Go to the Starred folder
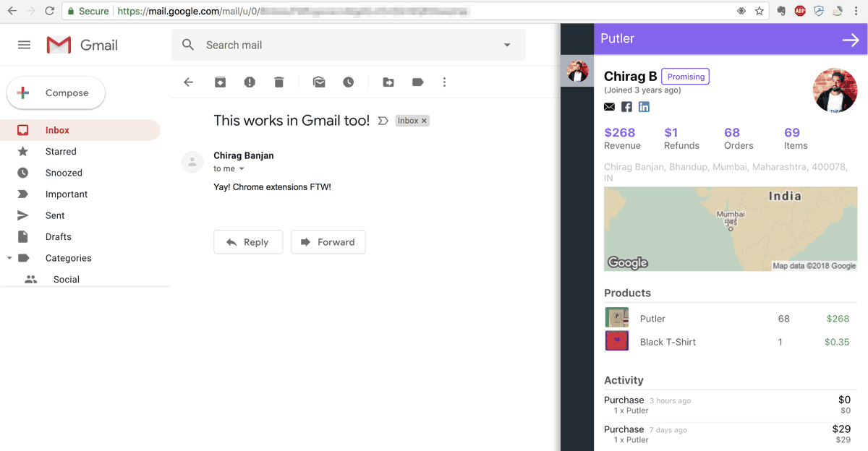 pyautogui.click(x=61, y=151)
